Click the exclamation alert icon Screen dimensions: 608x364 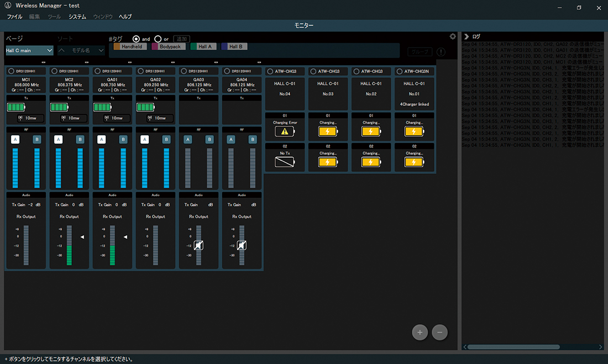(x=441, y=52)
